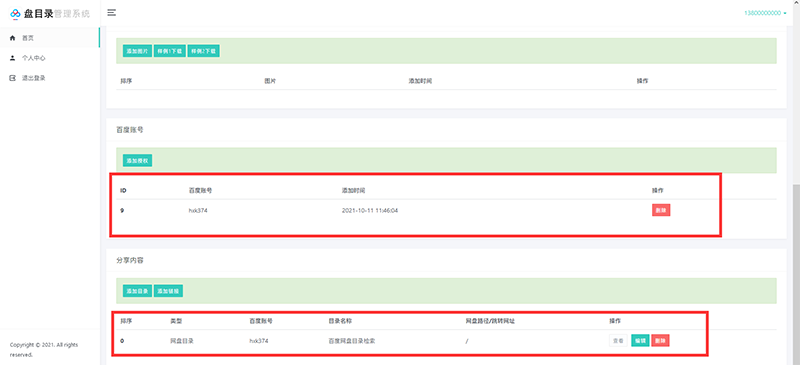Click 查看 for the 网盘目录 row
The height and width of the screenshot is (365, 800).
pos(618,340)
